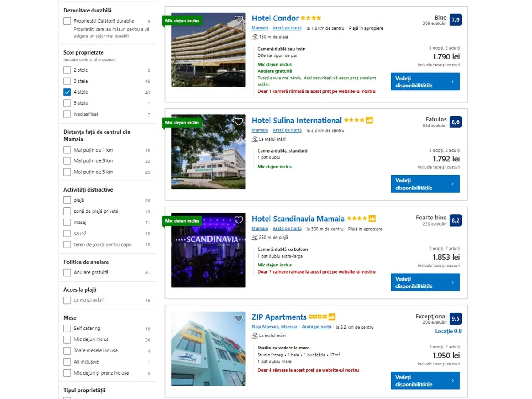Image resolution: width=532 pixels, height=399 pixels.
Task: Open Hotel Condor availability button
Action: tap(425, 82)
